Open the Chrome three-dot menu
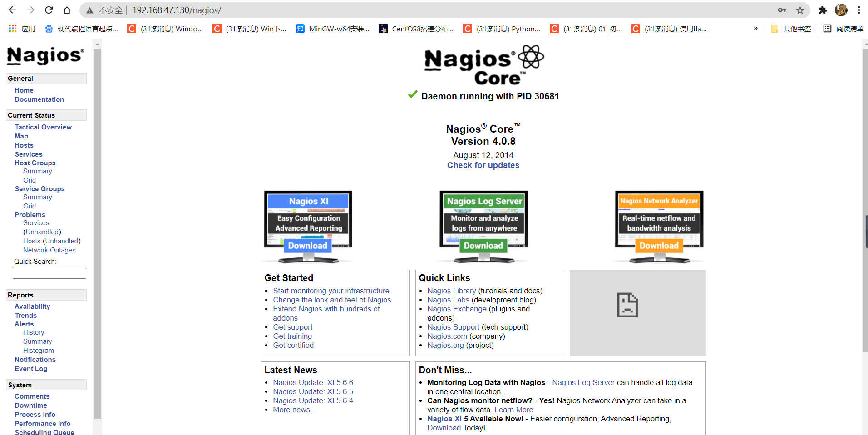This screenshot has height=435, width=868. coord(859,10)
